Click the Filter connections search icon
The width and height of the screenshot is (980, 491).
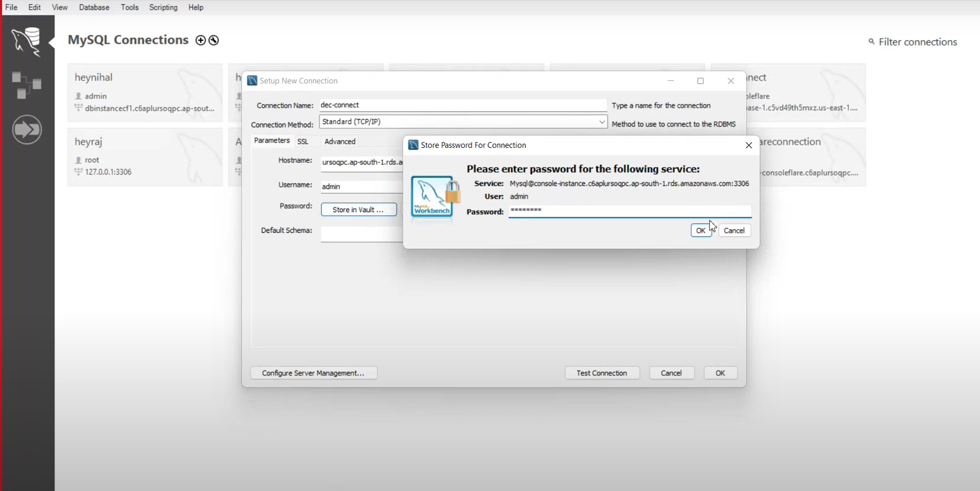click(871, 41)
